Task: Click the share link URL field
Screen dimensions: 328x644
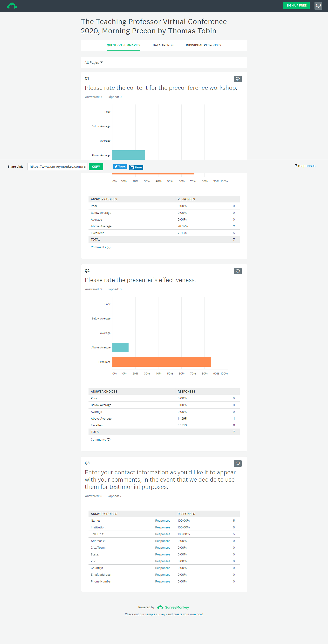Action: click(57, 167)
